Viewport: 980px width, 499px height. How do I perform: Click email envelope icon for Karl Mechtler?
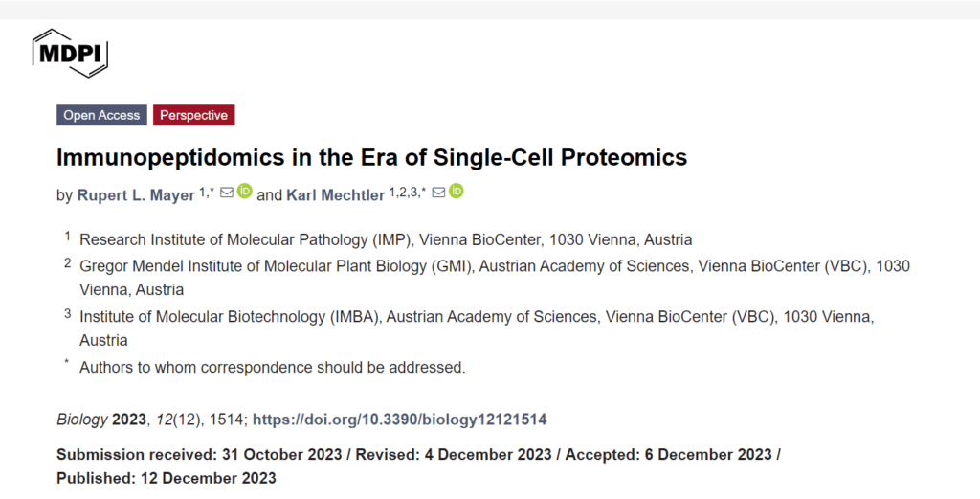tap(438, 193)
